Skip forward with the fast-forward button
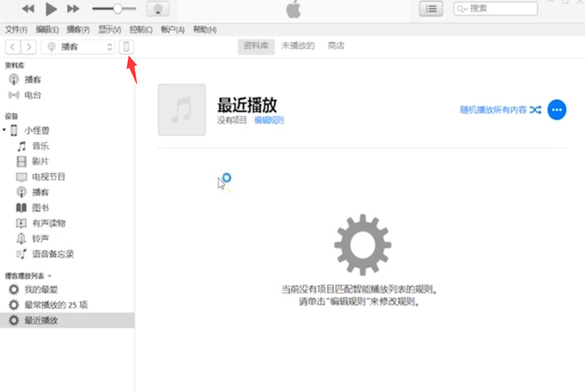585x392 pixels. [73, 9]
